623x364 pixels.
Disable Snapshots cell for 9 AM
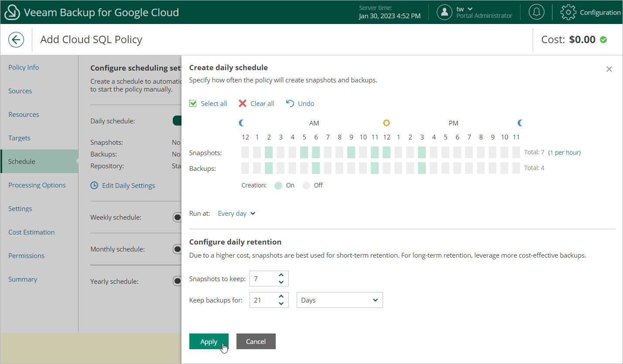point(351,153)
